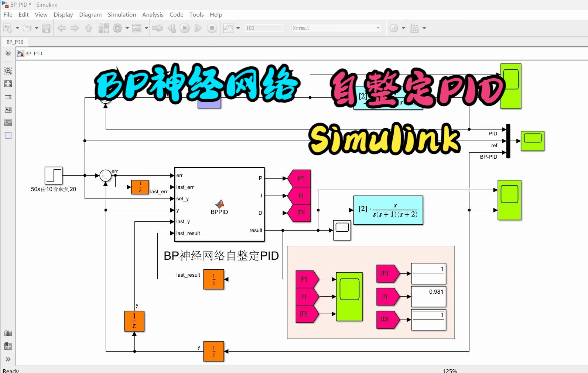The image size is (588, 373).
Task: Expand the Model Advisor dropdown arrow
Action: click(x=403, y=28)
